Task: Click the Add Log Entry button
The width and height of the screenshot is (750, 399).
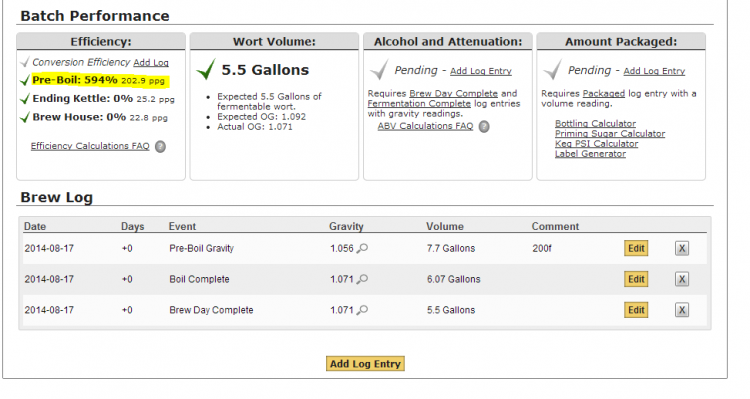Action: point(365,364)
